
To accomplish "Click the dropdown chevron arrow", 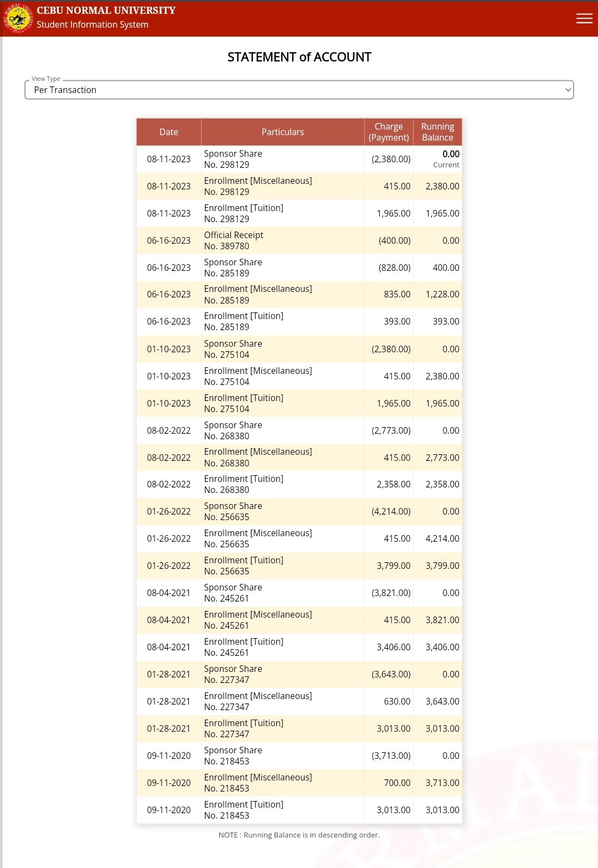I will [568, 90].
